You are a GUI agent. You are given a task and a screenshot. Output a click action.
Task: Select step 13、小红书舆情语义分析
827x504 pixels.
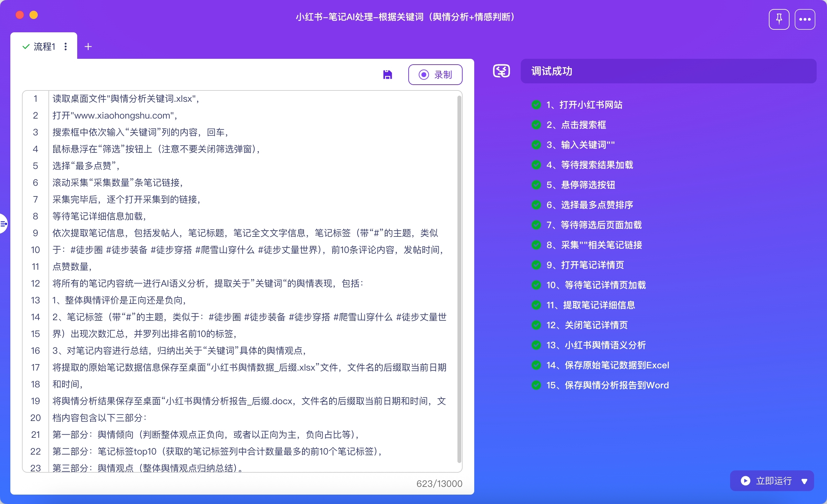596,345
